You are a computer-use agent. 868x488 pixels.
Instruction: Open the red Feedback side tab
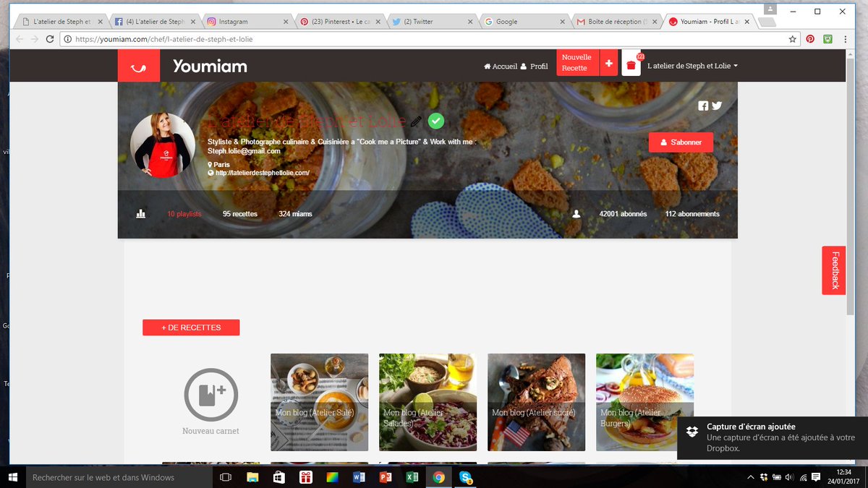pyautogui.click(x=834, y=270)
